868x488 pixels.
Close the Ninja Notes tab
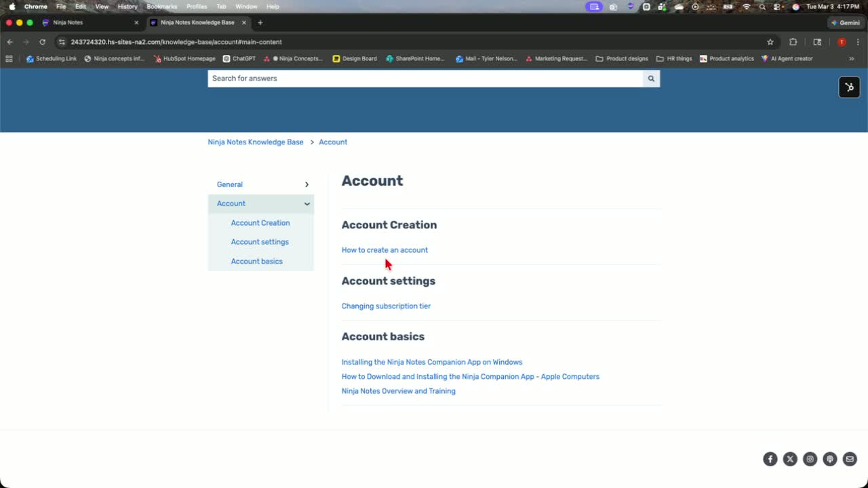136,22
